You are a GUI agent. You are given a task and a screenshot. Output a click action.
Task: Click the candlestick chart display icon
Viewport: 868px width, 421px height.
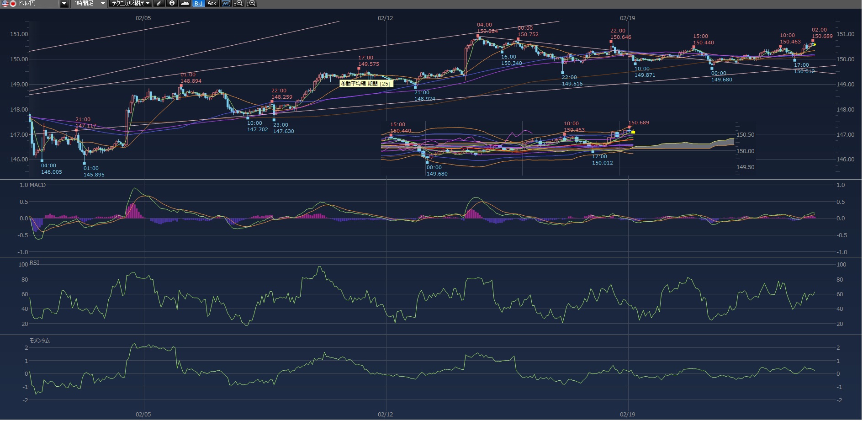coord(226,4)
